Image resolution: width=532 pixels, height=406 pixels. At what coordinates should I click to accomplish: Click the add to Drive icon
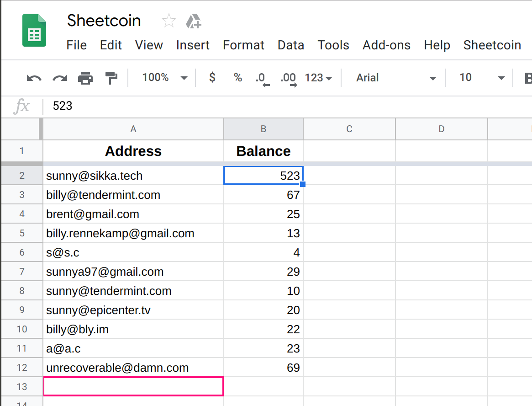click(x=194, y=21)
